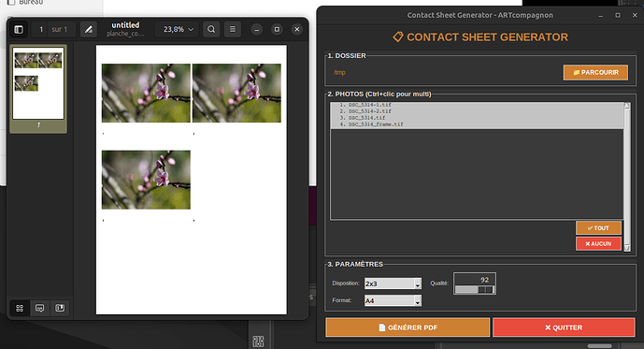Minimize the PDF viewer window
644x349 pixels.
point(257,29)
